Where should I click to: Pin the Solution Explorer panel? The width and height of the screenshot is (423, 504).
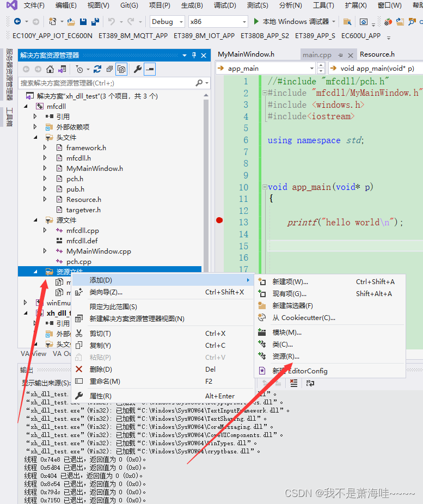tap(194, 56)
